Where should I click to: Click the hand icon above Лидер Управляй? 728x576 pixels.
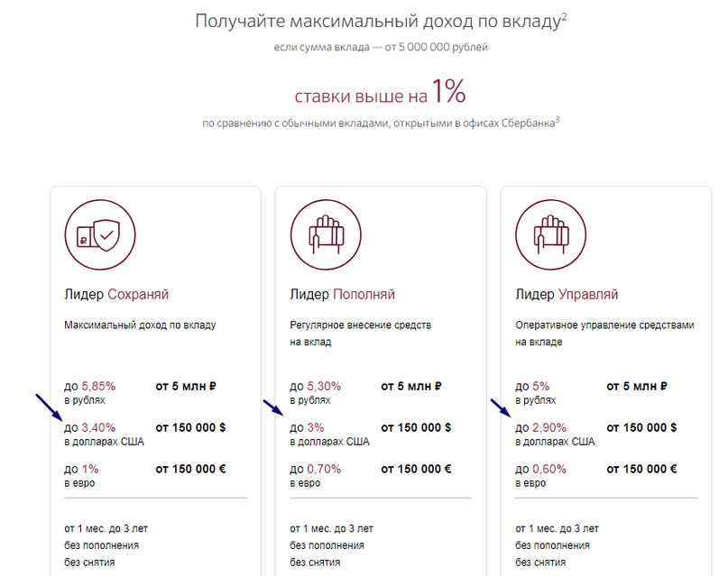pos(550,234)
